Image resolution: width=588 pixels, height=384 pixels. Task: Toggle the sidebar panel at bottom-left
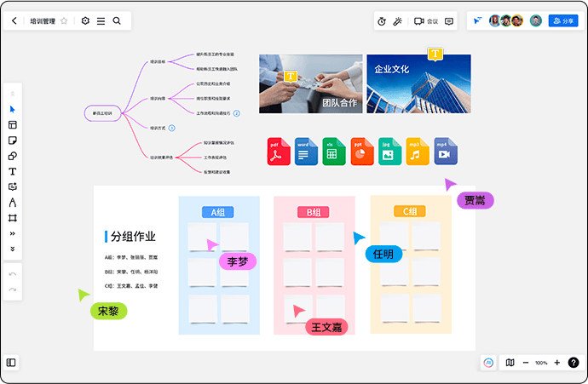[11, 362]
